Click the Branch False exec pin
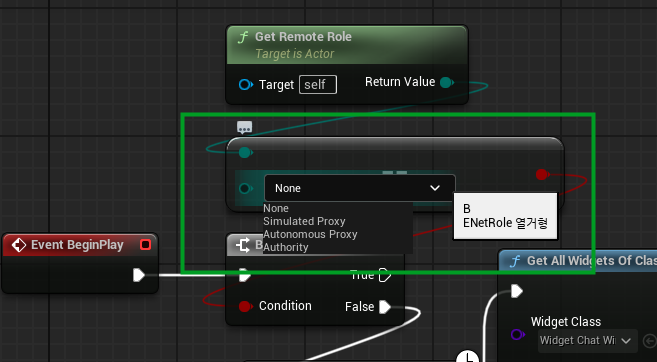Screen dimensions: 657x362 point(385,307)
